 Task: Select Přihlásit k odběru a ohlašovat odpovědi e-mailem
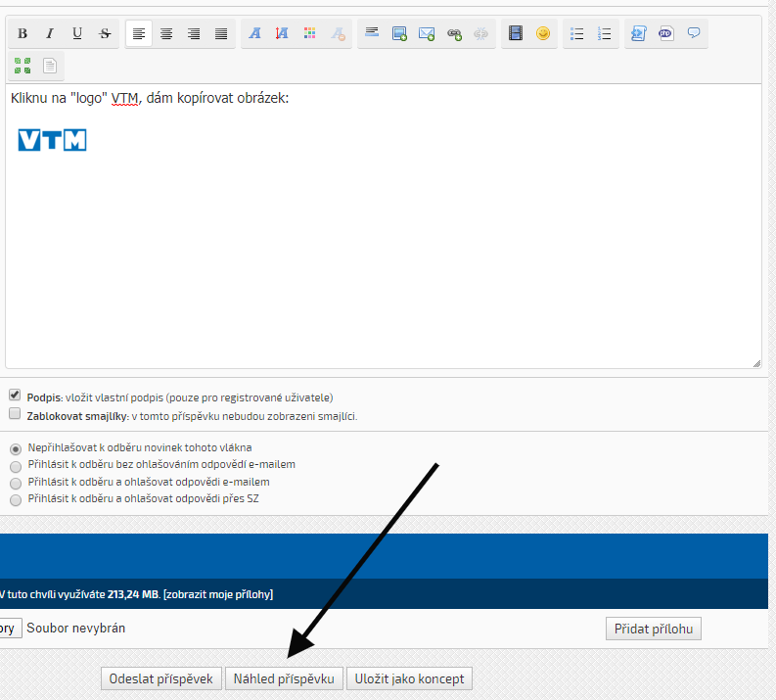point(15,483)
